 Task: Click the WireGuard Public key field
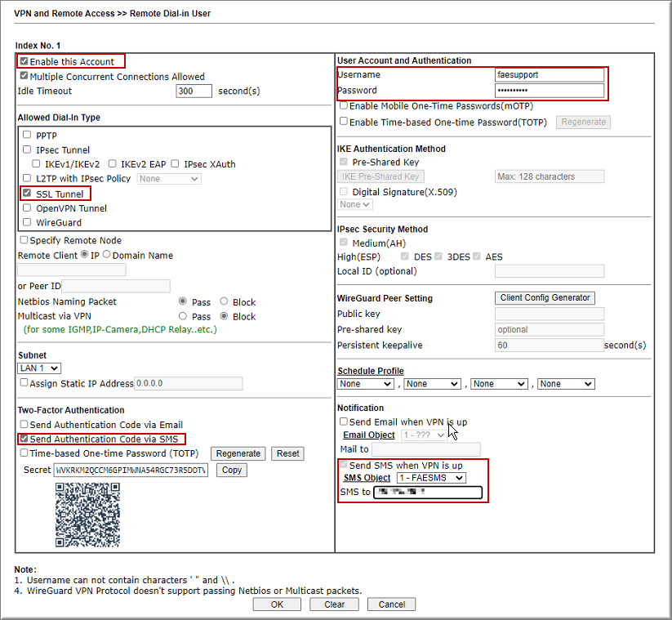tap(550, 314)
